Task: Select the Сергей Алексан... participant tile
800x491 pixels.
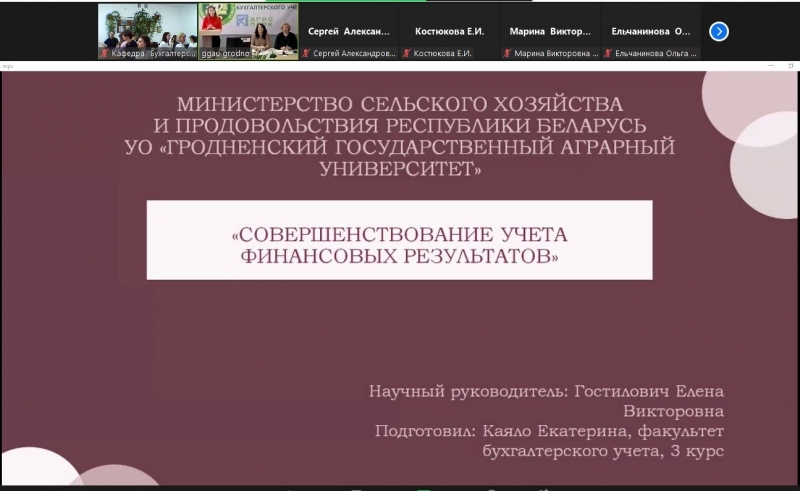Action: coord(348,32)
